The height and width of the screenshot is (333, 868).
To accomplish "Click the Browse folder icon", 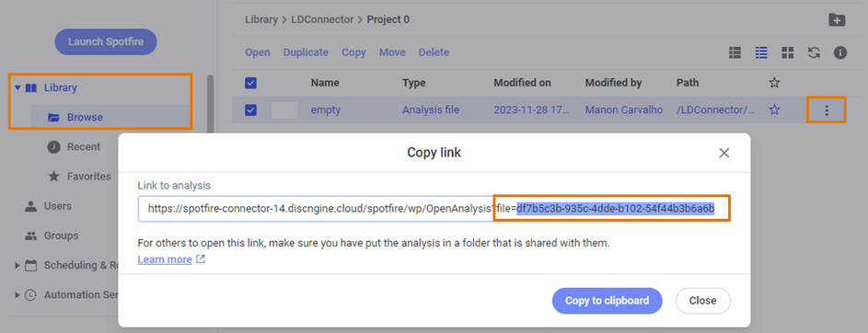I will tap(53, 117).
